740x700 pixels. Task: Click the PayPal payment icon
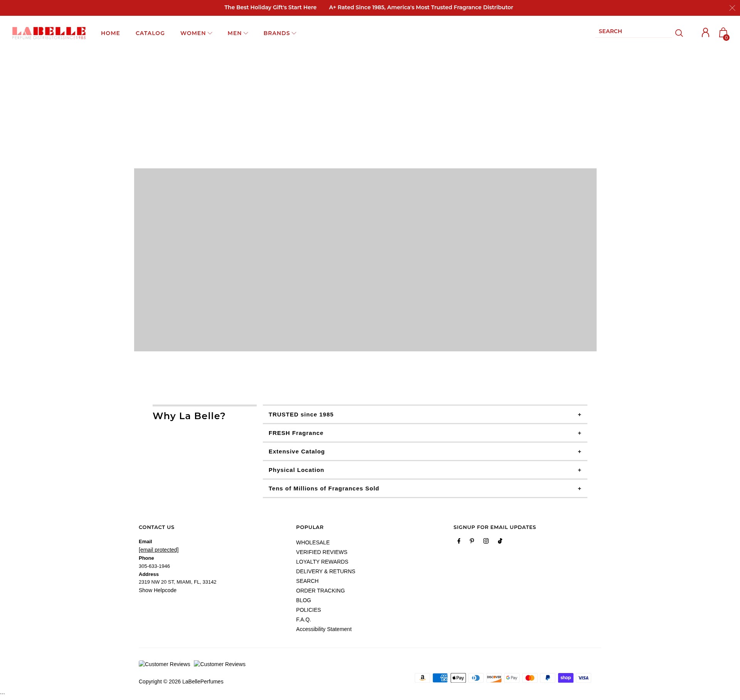[548, 678]
